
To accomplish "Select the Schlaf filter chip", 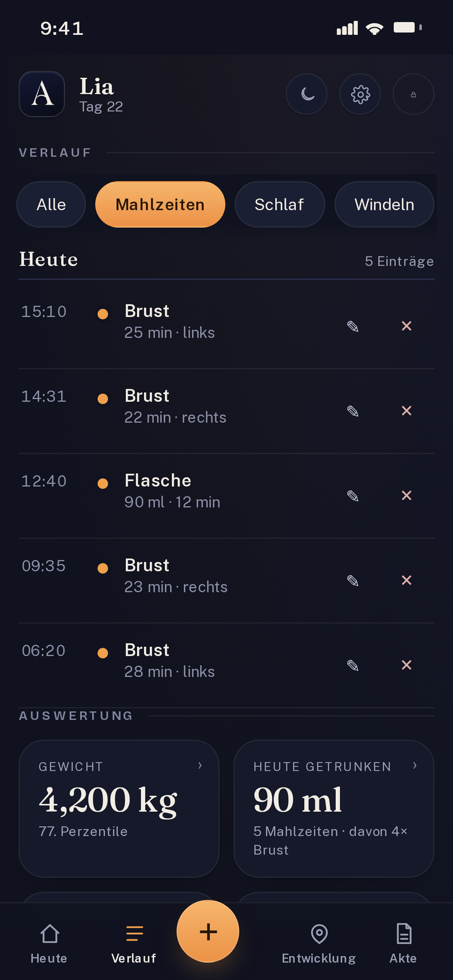I will [x=279, y=204].
